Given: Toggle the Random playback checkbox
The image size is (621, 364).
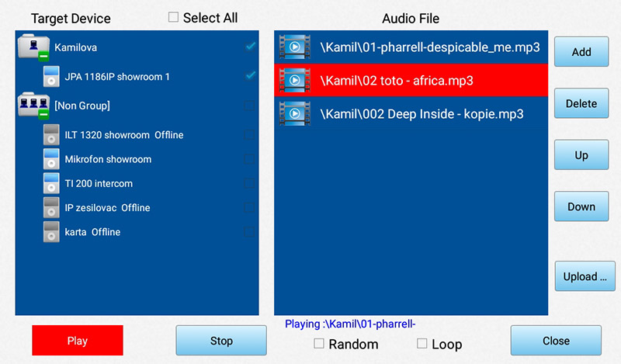Looking at the screenshot, I should tap(319, 343).
